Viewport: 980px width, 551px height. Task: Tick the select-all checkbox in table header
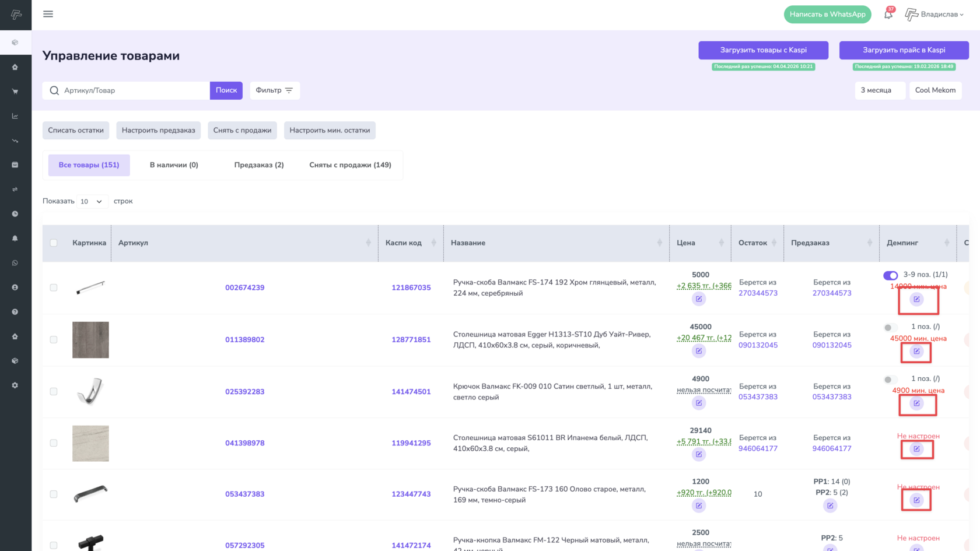(54, 243)
